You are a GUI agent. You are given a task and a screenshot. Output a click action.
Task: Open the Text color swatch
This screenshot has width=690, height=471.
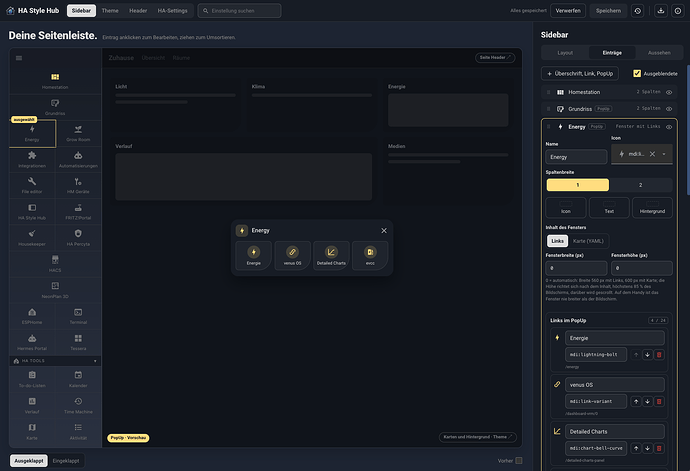609,208
